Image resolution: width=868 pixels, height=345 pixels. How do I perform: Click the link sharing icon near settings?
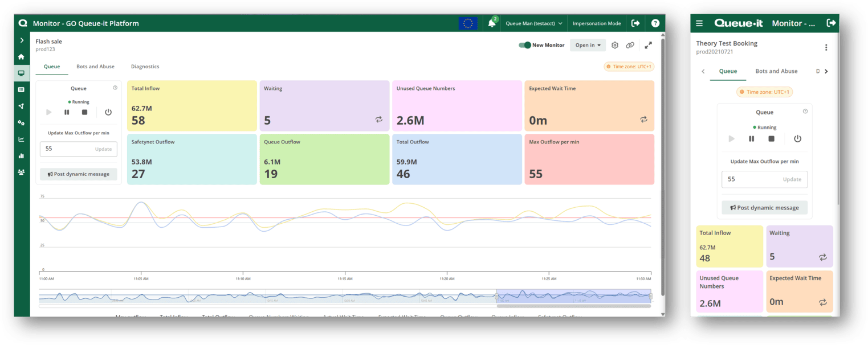click(630, 44)
